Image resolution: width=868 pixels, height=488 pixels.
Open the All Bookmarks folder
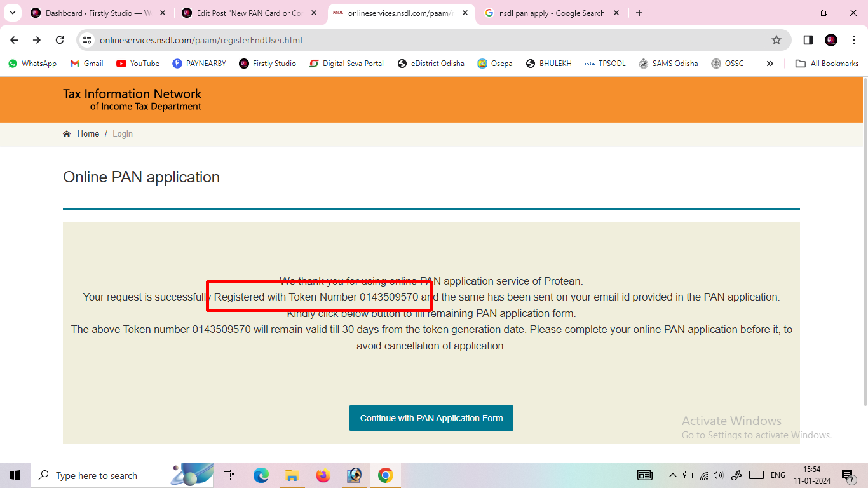[827, 63]
